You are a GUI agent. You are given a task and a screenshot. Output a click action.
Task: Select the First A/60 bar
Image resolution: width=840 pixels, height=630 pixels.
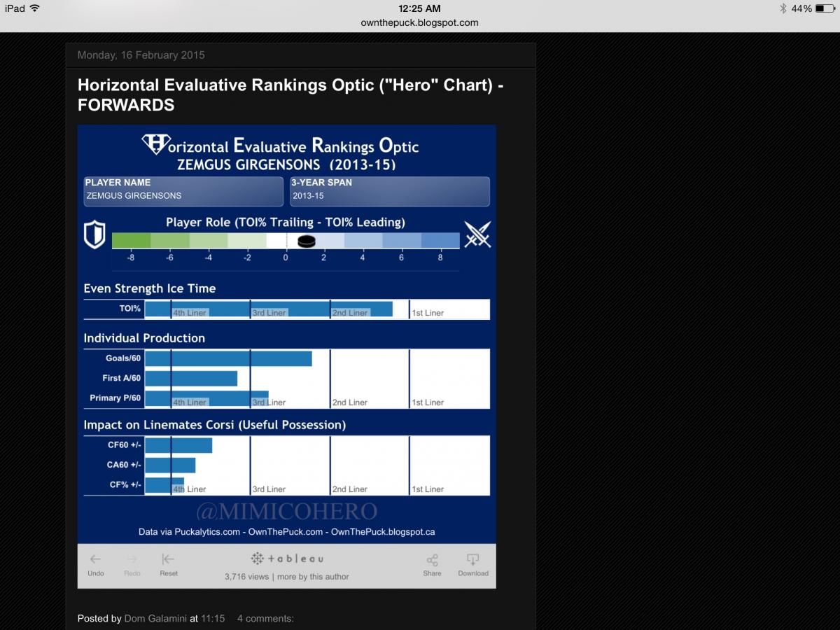[191, 379]
